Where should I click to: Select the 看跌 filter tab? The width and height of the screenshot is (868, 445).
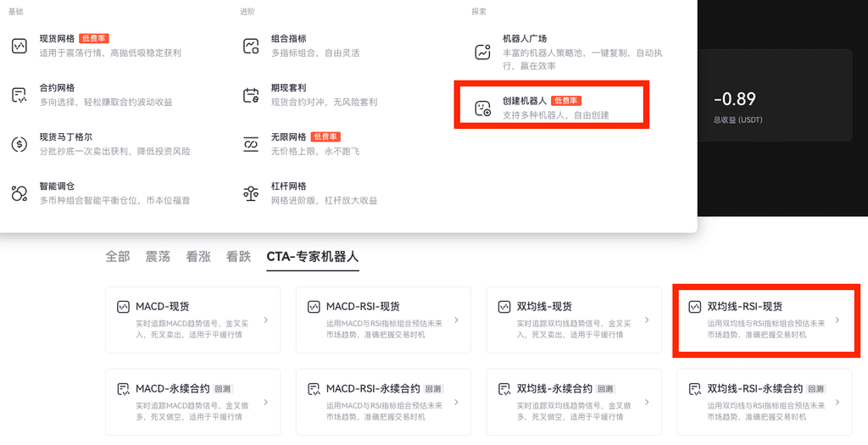pos(238,256)
